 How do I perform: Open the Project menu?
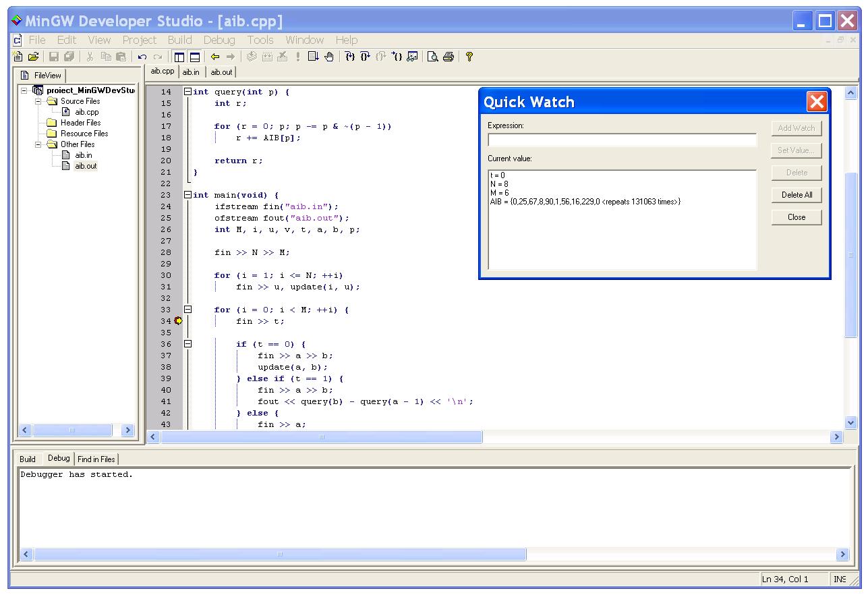tap(140, 40)
